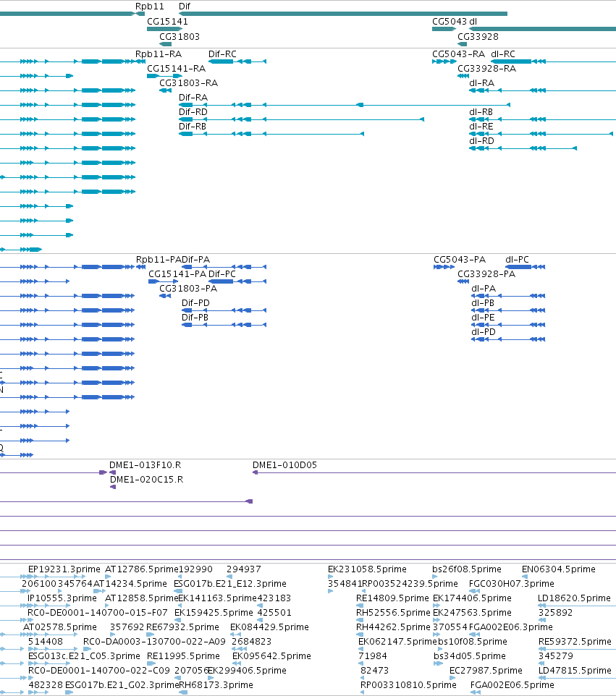Click transcript Dif-RC label

222,54
